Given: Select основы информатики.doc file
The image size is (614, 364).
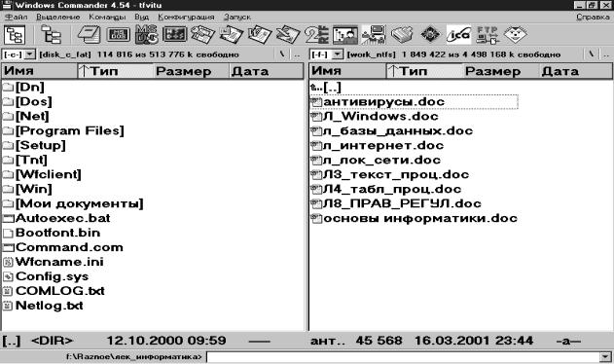Looking at the screenshot, I should point(415,219).
